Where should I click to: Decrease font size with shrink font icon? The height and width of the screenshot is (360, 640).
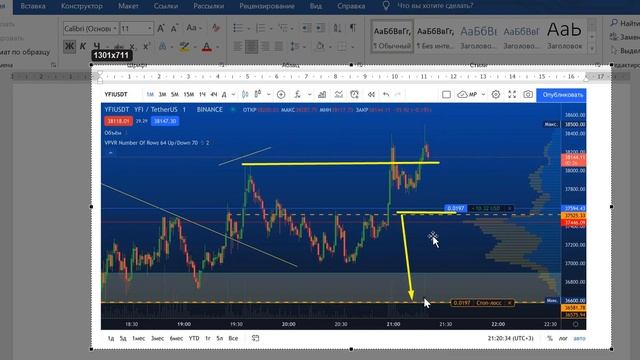click(x=174, y=28)
